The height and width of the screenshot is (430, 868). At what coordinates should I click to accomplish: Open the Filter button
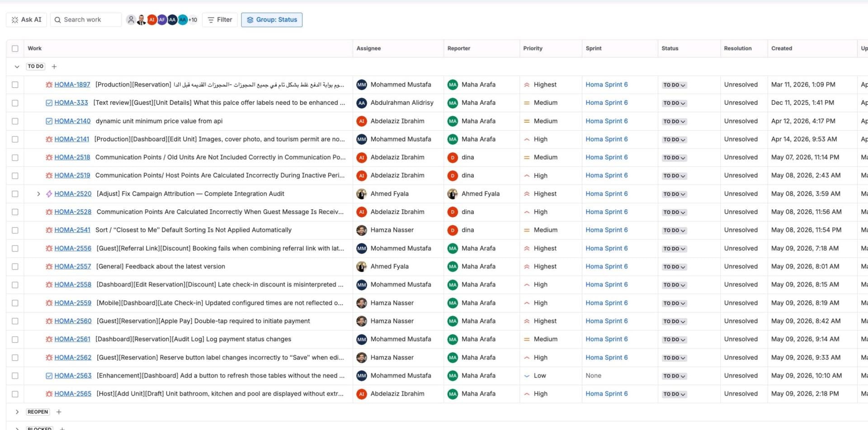coord(220,20)
